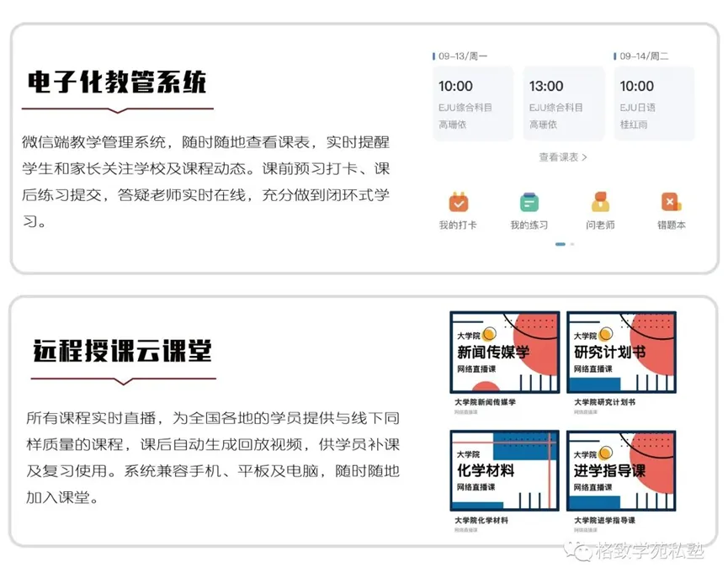Image resolution: width=728 pixels, height=583 pixels.
Task: Open the 新闻传媒学 course thumbnail
Action: click(x=505, y=352)
